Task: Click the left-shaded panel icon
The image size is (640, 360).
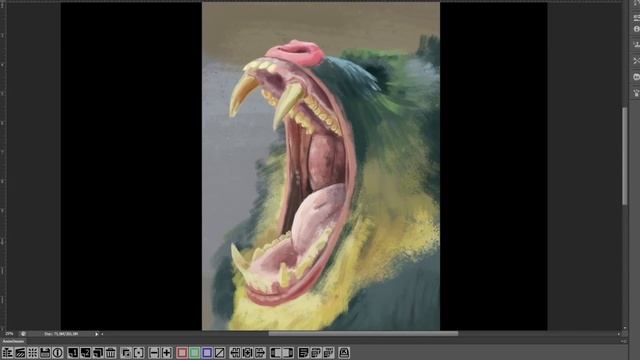Action: (276, 353)
